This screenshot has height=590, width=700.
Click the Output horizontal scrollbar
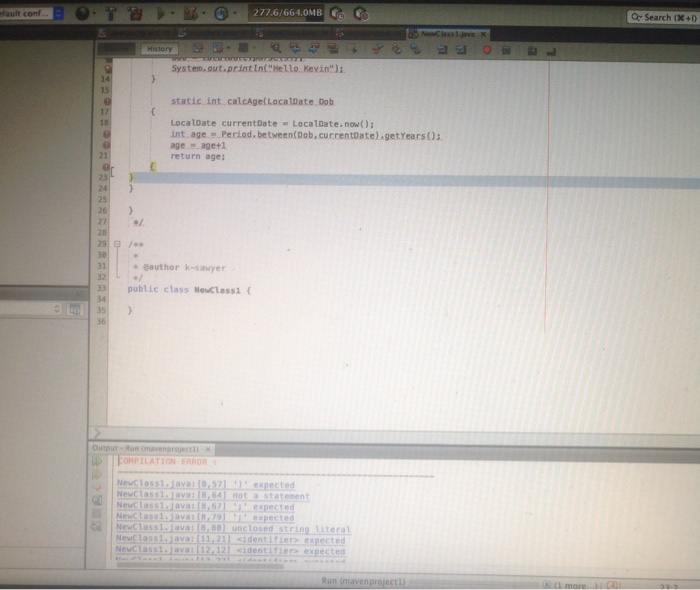[x=199, y=565]
